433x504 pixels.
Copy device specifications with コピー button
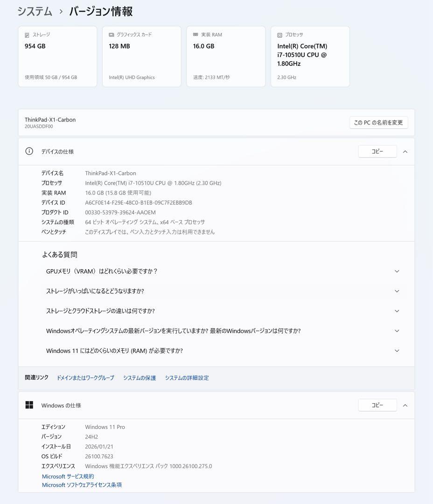pos(377,151)
